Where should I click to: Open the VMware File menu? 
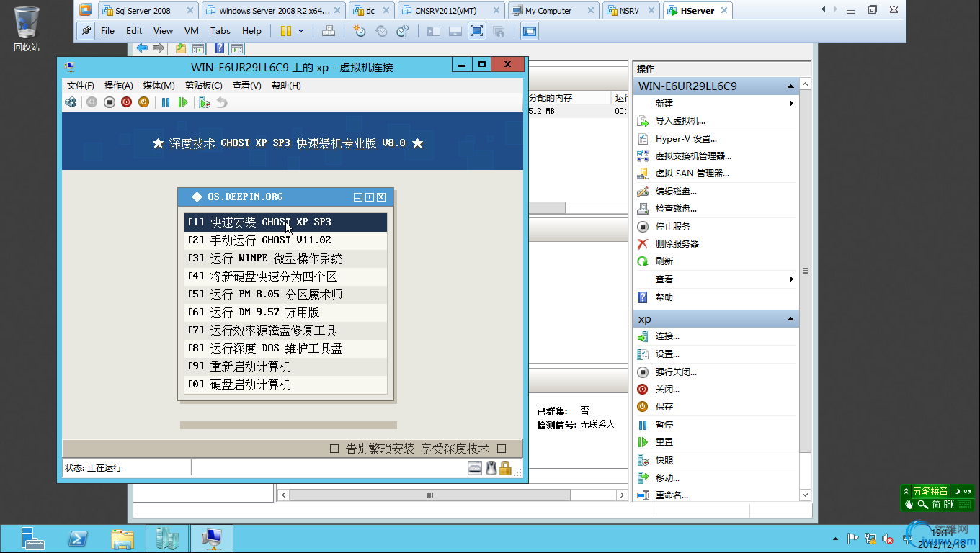(x=107, y=31)
